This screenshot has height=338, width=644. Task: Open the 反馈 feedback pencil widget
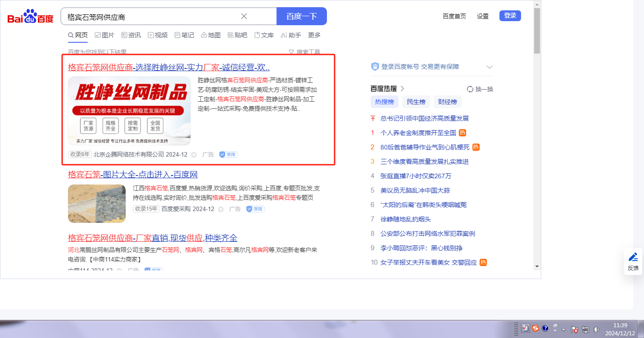[633, 261]
